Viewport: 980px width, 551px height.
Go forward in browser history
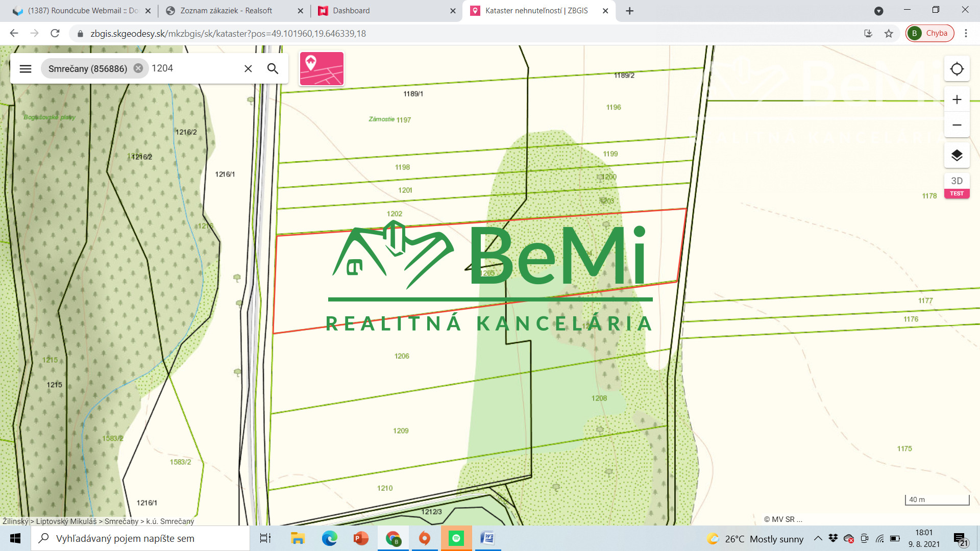(34, 33)
